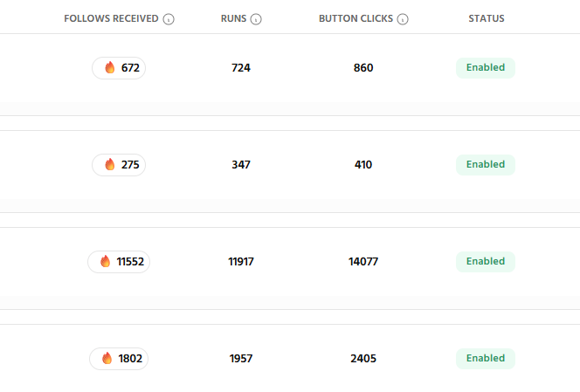Click the flame icon in the 275 badge

(x=109, y=164)
